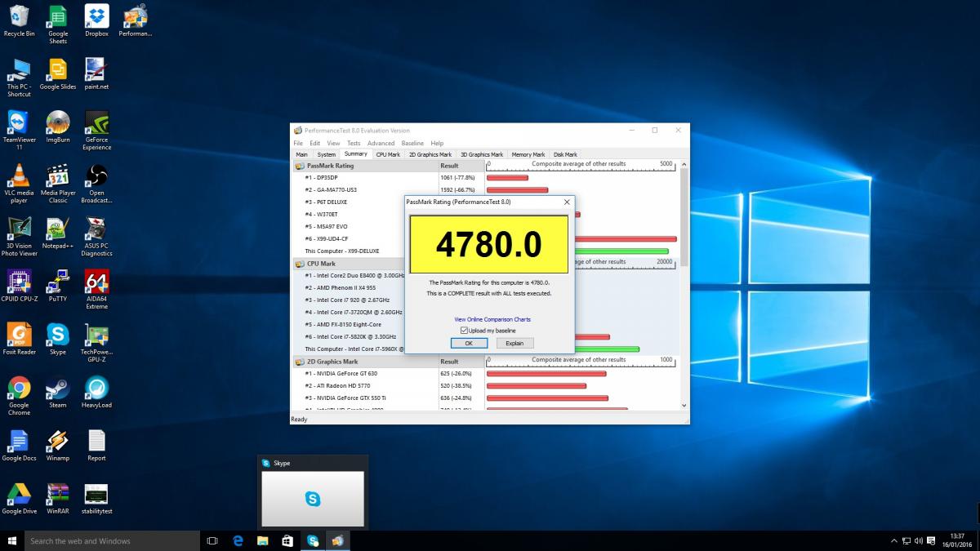Screen dimensions: 980x551
Task: Click the PassMark Rating section header icon
Action: click(300, 166)
